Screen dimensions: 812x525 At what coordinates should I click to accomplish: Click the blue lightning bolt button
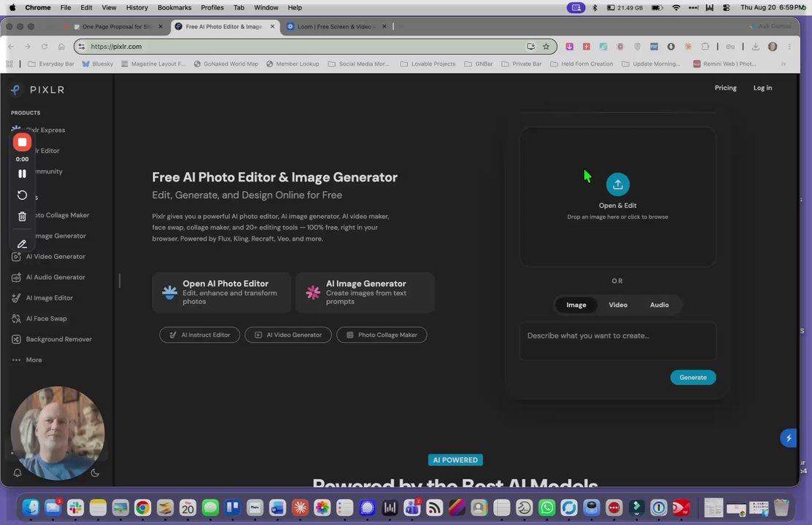(x=789, y=438)
